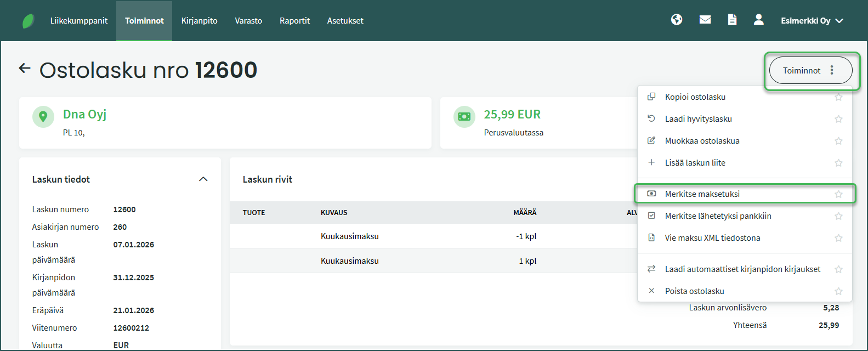Viewport: 868px width, 351px height.
Task: Collapse the Laskun tiedot panel
Action: tap(203, 179)
